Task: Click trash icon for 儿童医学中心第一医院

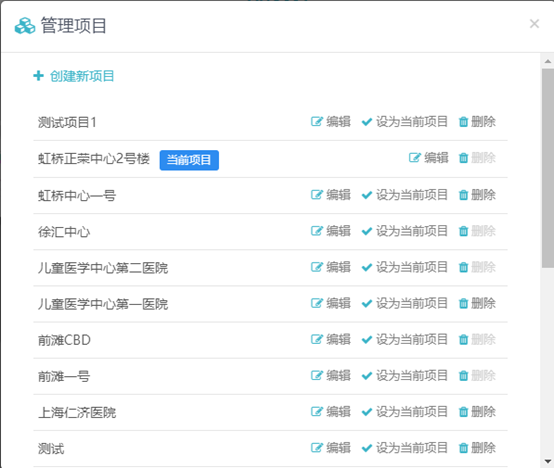Action: (x=463, y=303)
